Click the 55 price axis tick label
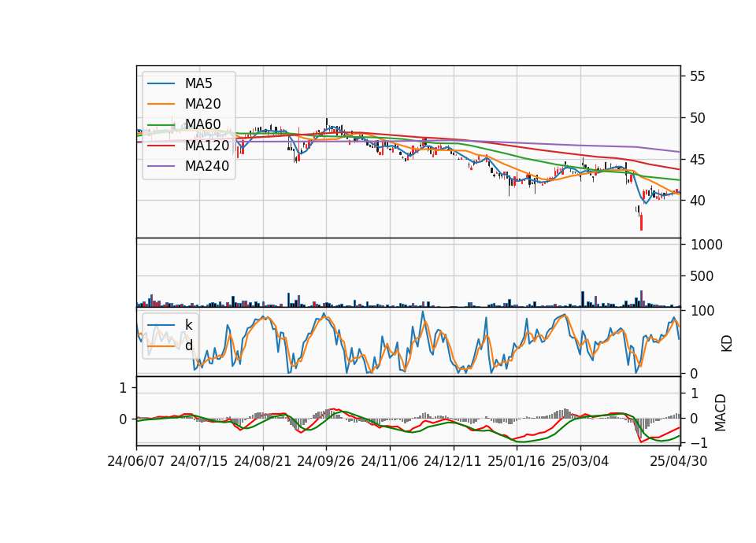The image size is (756, 543). point(697,76)
